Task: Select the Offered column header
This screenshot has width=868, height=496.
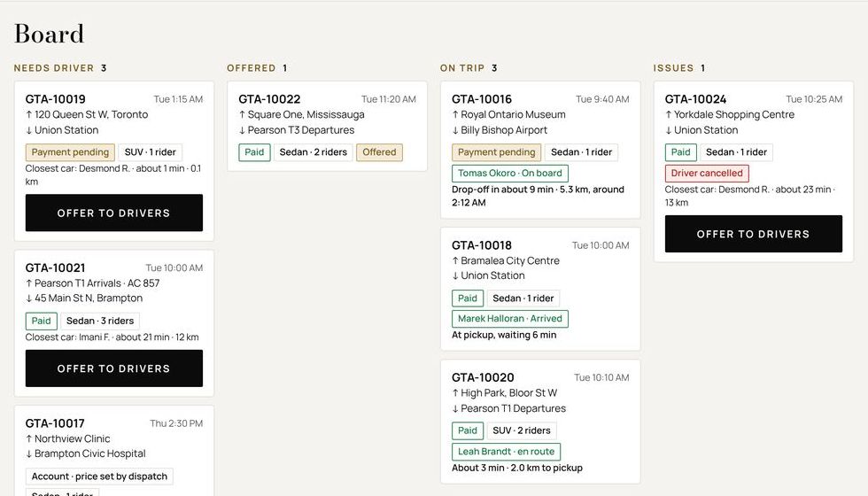Action: (x=257, y=68)
